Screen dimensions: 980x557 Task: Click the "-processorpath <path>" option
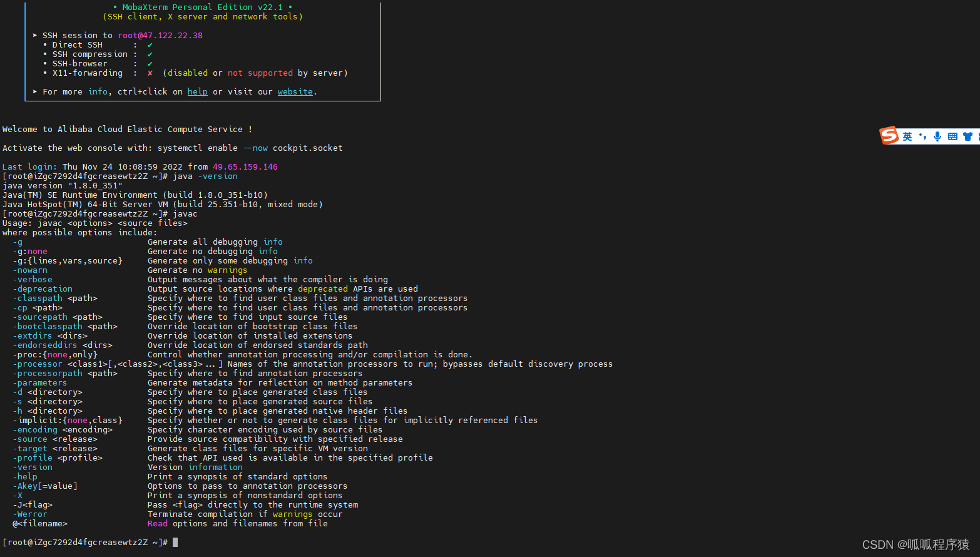tap(65, 374)
